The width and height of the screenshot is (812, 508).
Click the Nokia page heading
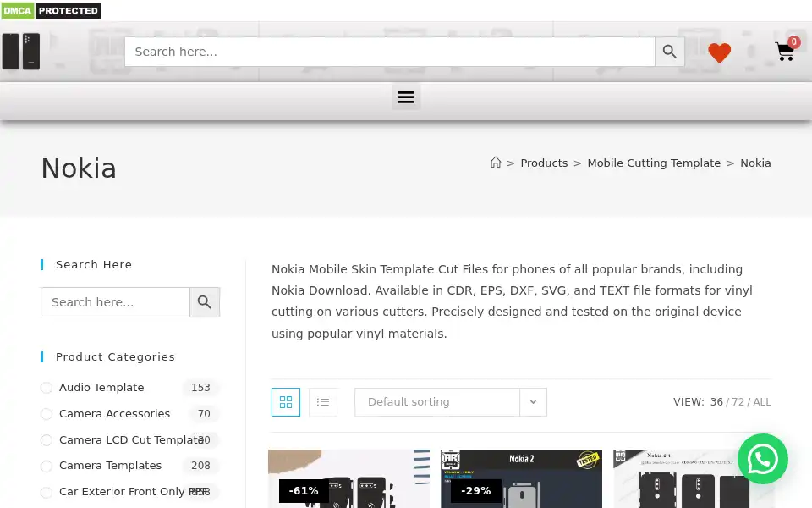click(79, 168)
